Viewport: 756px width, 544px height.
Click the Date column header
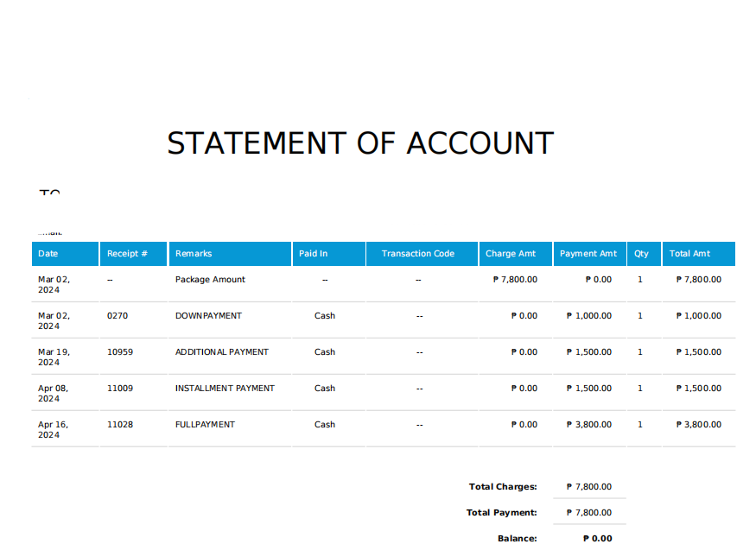click(65, 254)
